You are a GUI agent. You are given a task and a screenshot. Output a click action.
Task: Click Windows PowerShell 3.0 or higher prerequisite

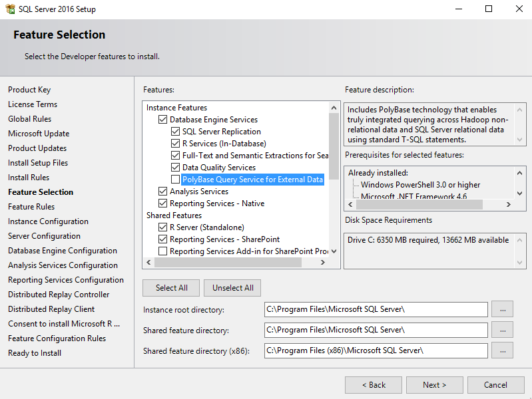point(420,185)
